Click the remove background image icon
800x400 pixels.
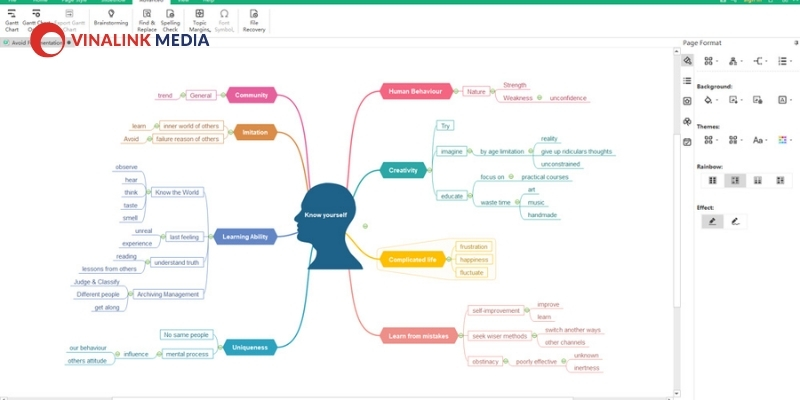(758, 100)
